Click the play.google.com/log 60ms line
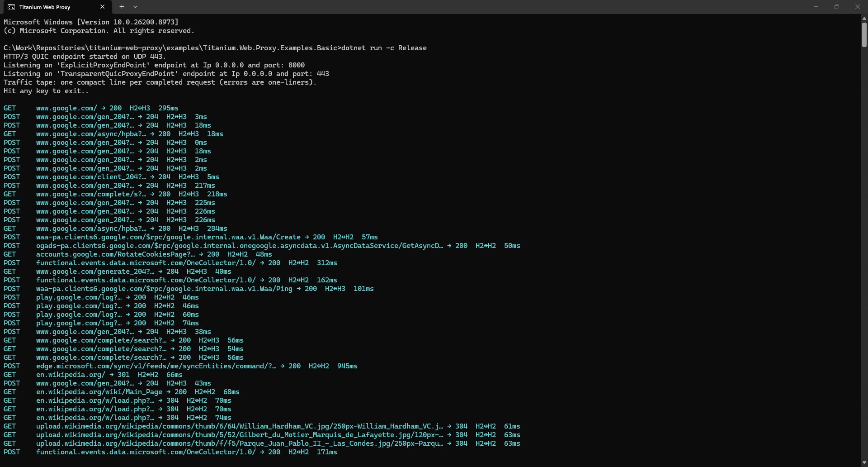The height and width of the screenshot is (467, 868). (x=101, y=315)
